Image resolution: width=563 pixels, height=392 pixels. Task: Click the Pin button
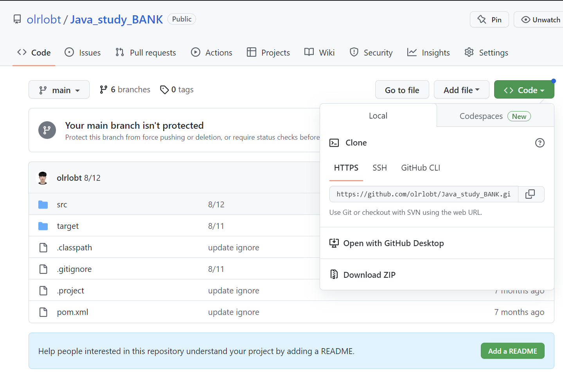(x=489, y=20)
